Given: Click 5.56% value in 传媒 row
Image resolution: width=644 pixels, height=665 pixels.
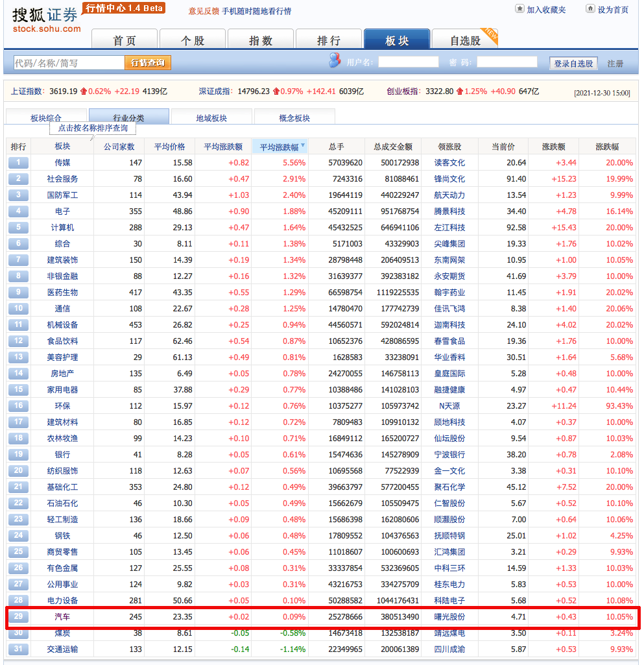Looking at the screenshot, I should 294,163.
